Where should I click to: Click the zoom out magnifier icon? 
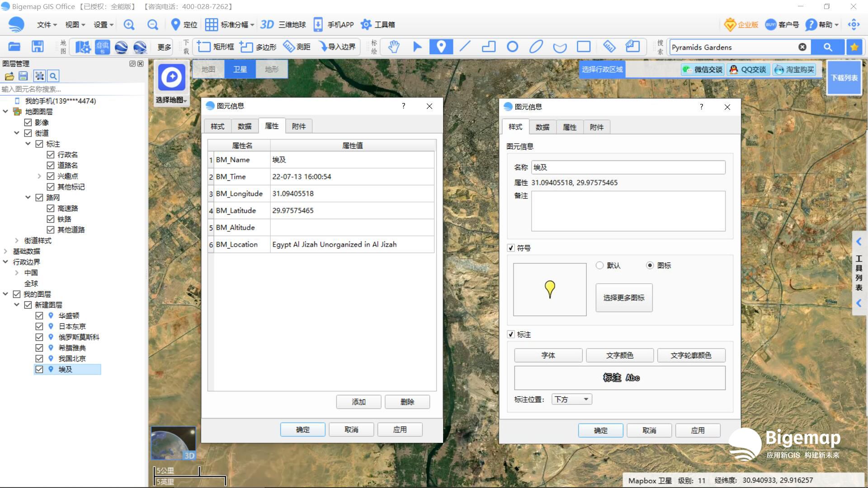(153, 24)
